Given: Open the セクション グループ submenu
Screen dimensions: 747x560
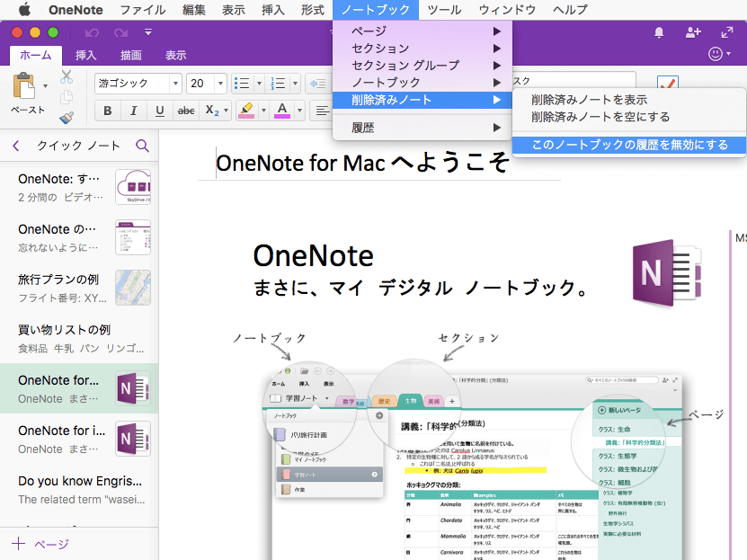Looking at the screenshot, I should pyautogui.click(x=422, y=66).
